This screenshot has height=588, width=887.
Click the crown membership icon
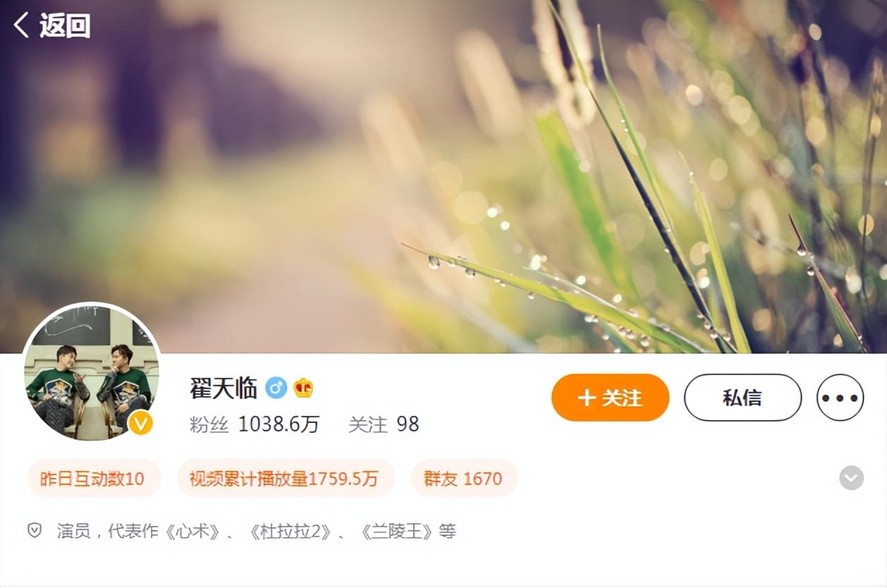tap(304, 388)
